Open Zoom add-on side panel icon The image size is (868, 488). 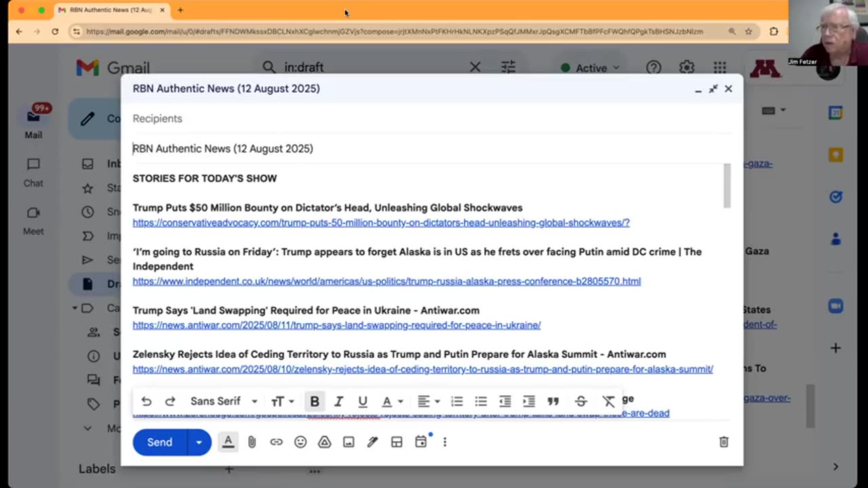pos(835,306)
